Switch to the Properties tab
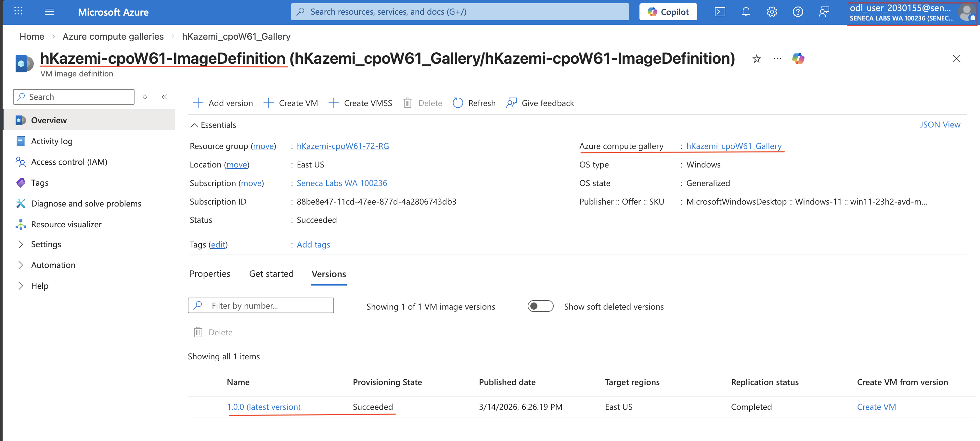 210,274
